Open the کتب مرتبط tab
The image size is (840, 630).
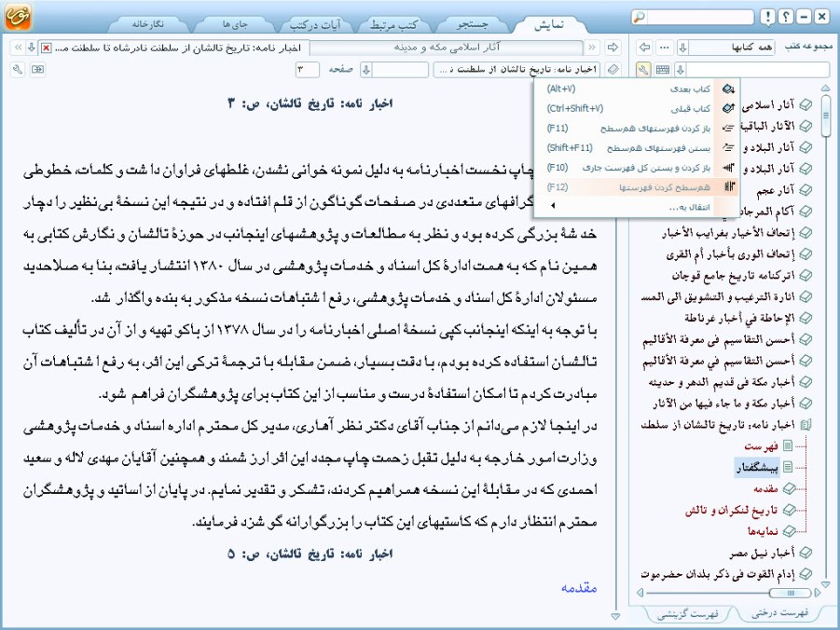click(x=393, y=24)
